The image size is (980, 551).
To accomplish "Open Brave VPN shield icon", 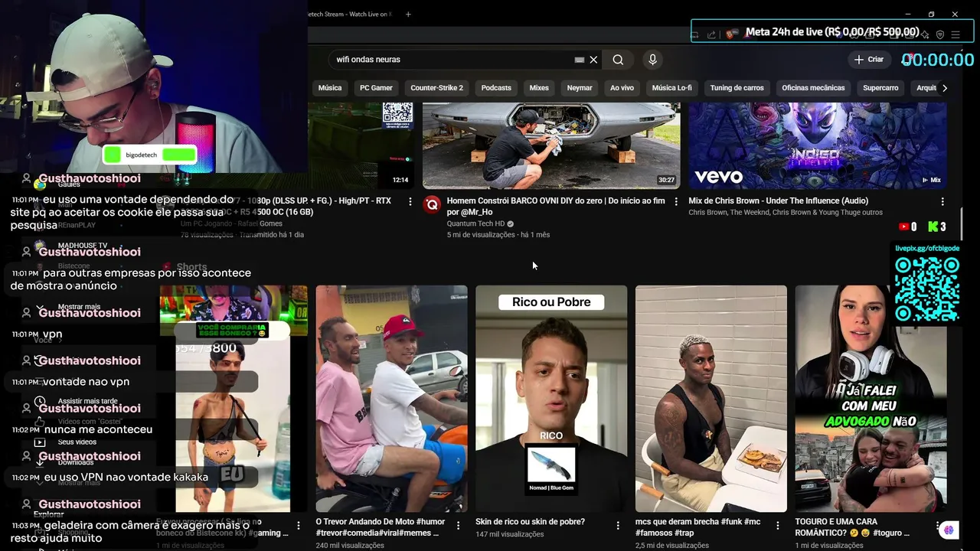I will 940,34.
